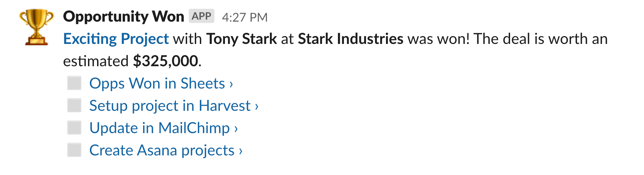Open the 4:27 PM message timestamp
Image resolution: width=644 pixels, height=175 pixels.
(x=245, y=17)
